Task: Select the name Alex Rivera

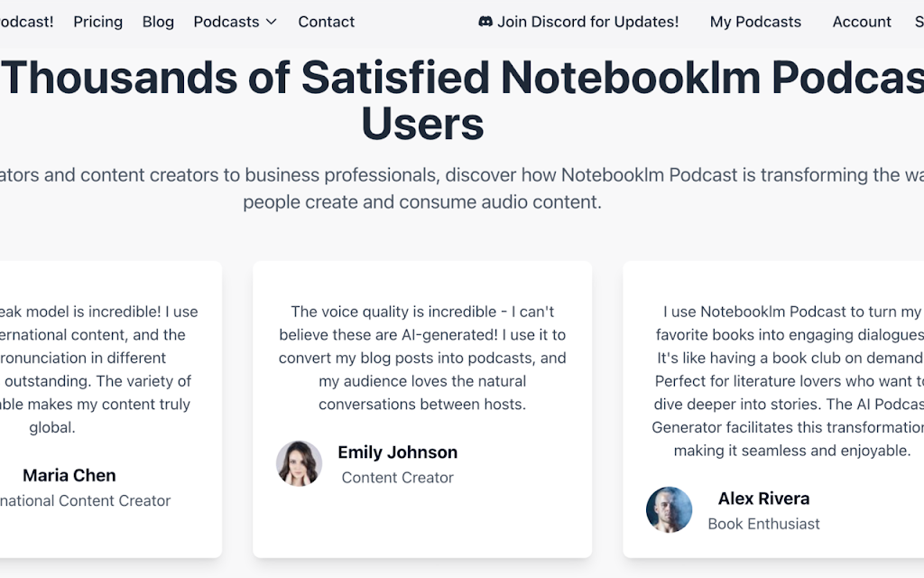Action: (x=763, y=499)
